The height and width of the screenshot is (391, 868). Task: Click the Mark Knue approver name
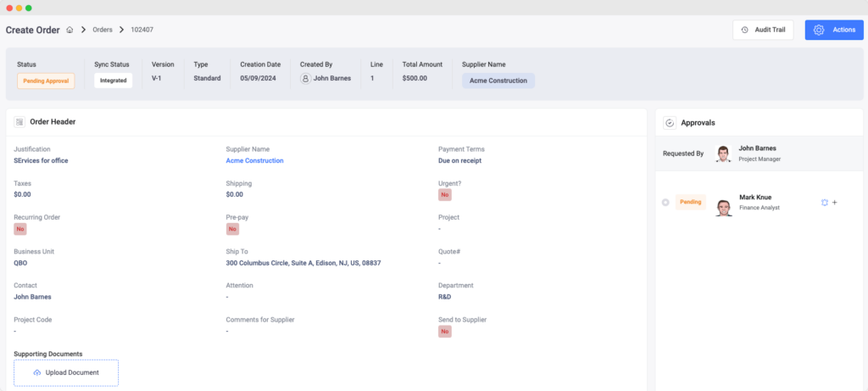point(755,197)
